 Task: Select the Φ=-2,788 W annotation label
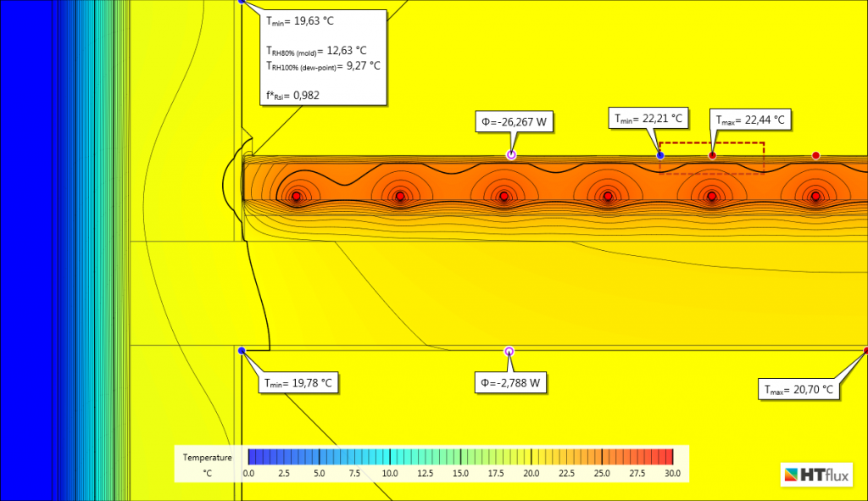pyautogui.click(x=512, y=382)
